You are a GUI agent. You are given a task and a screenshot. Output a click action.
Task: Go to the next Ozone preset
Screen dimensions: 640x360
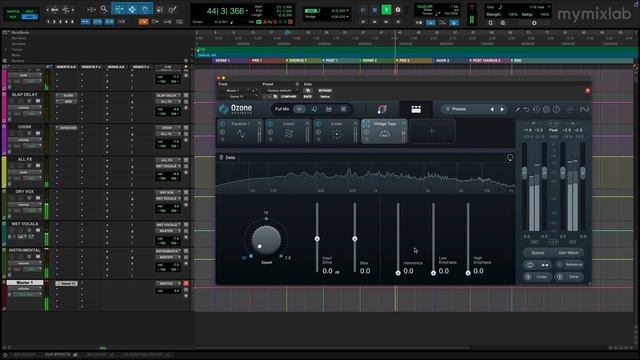tap(502, 109)
